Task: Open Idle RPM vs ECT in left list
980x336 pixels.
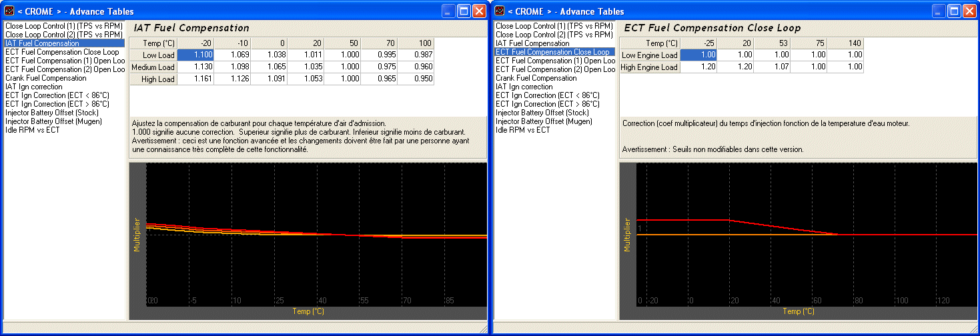Action: tap(33, 130)
